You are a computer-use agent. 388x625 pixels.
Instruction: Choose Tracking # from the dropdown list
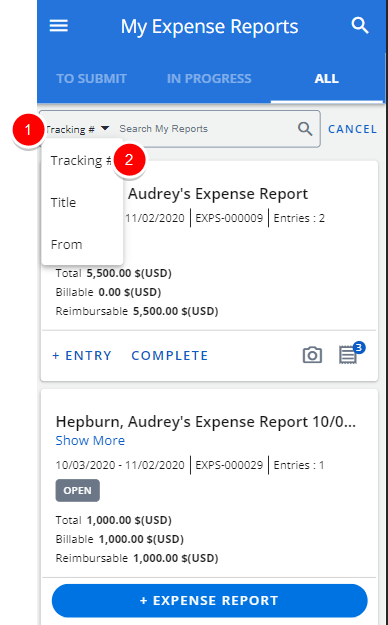tap(82, 160)
